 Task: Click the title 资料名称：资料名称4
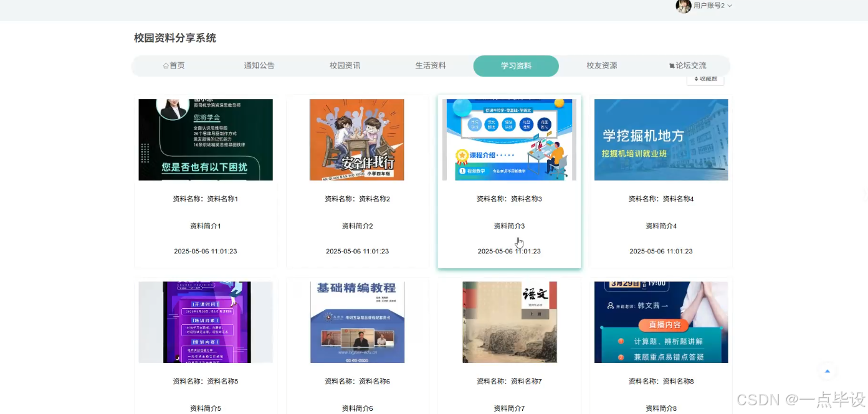tap(661, 199)
